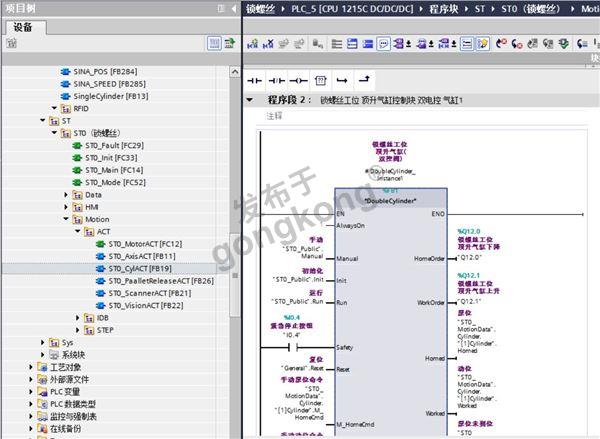Select ST0_ScannerACT [FB21]

pyautogui.click(x=150, y=293)
